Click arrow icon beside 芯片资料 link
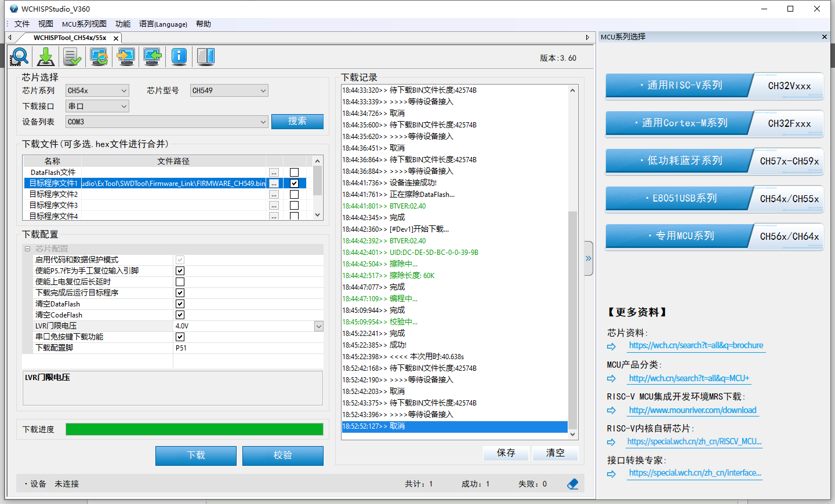835x504 pixels. point(612,346)
